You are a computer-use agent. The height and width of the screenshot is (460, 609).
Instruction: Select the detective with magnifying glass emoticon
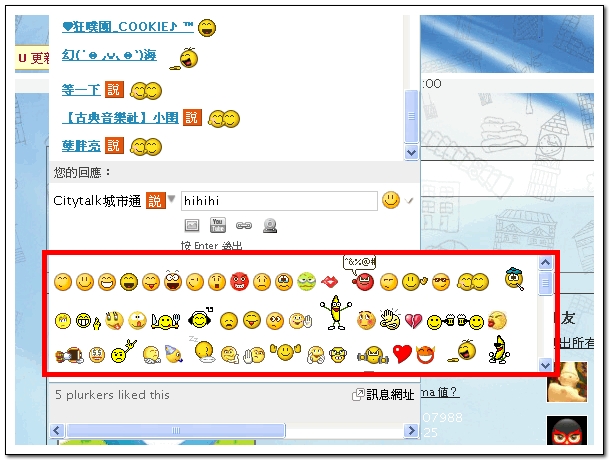(x=515, y=279)
